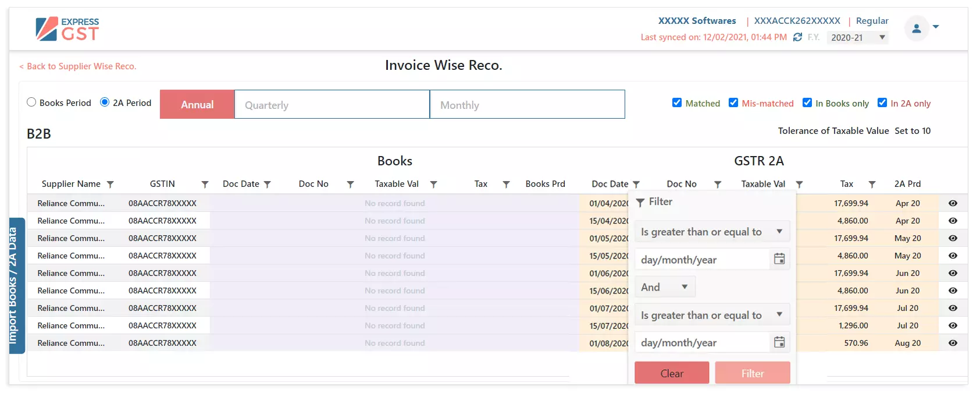Open the Supplier Name column filter

coord(110,185)
